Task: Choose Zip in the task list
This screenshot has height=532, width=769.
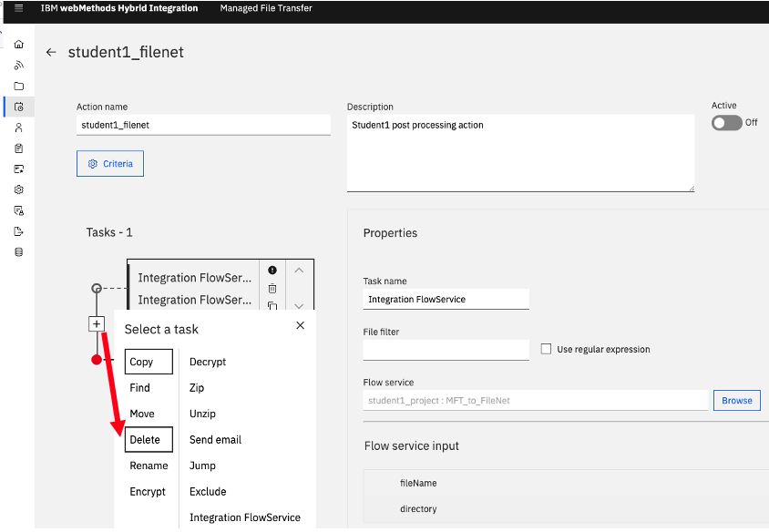Action: click(x=197, y=388)
